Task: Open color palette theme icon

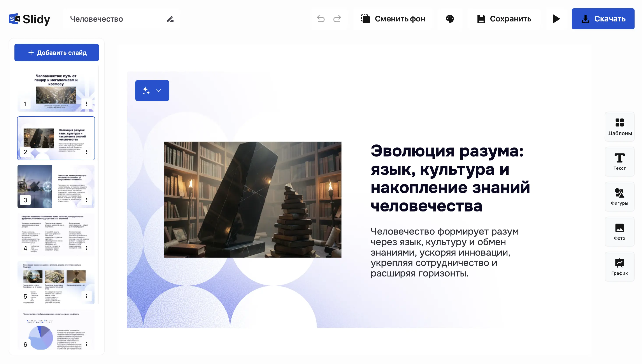Action: [450, 19]
